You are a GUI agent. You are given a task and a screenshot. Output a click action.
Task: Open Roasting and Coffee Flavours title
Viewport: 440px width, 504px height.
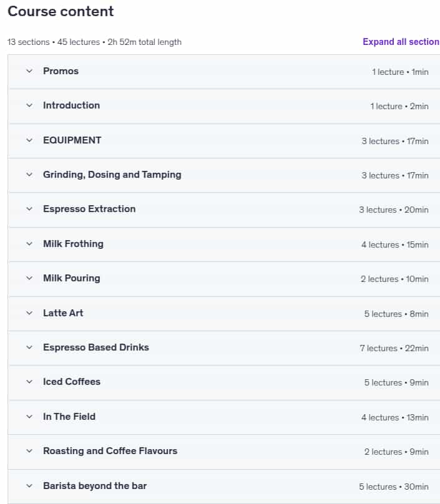coord(110,451)
